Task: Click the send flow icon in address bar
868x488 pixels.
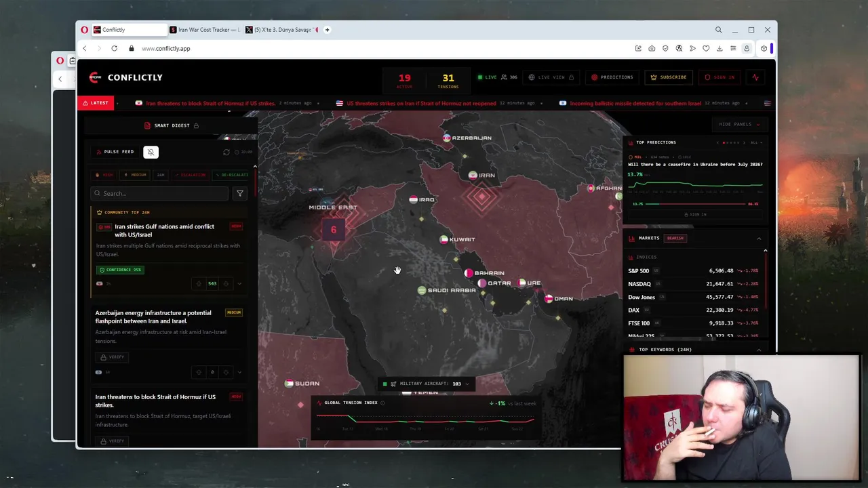Action: pyautogui.click(x=692, y=48)
